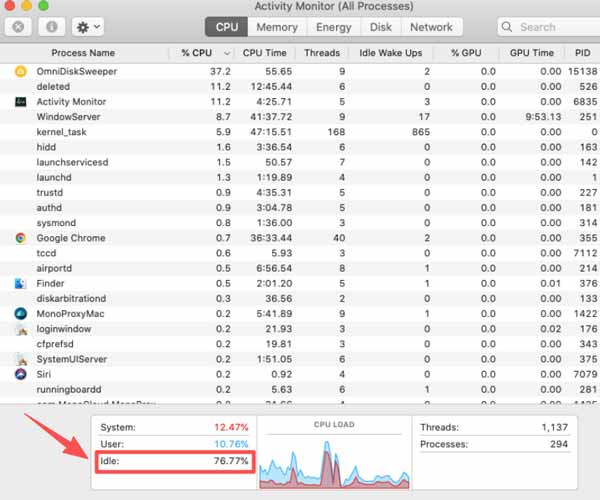Click the User 10.76% value
Viewport: 600px width, 500px height.
231,444
